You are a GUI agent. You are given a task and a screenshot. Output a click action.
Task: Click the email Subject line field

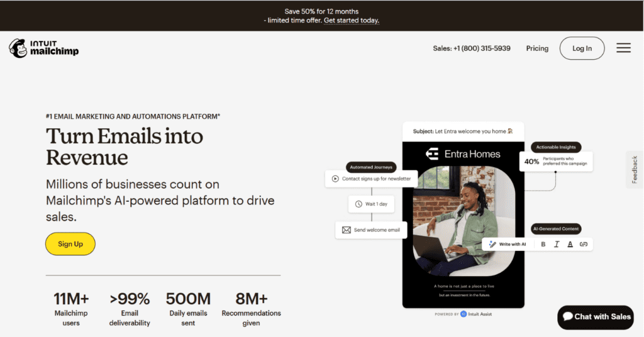point(464,131)
